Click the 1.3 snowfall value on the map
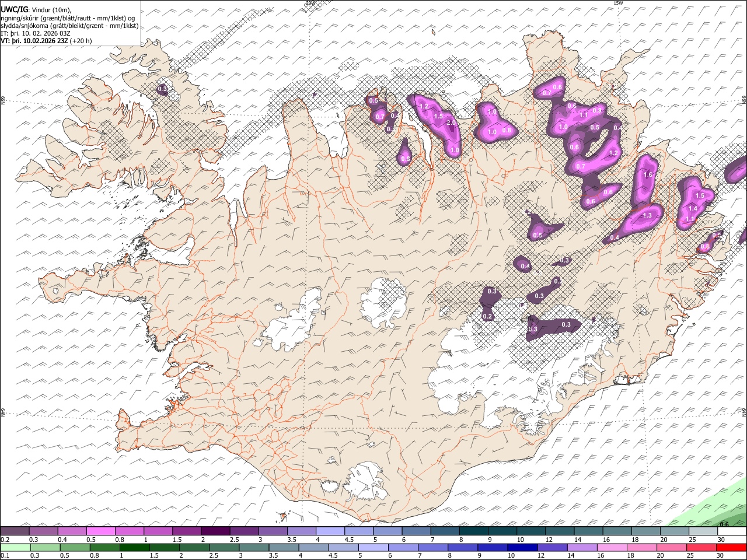747x560 pixels. 647,216
